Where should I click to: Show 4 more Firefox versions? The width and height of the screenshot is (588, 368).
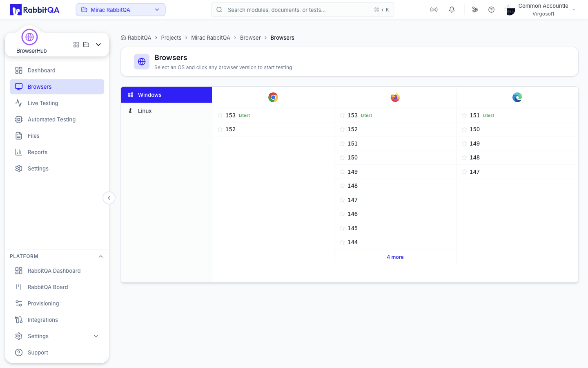pos(395,257)
